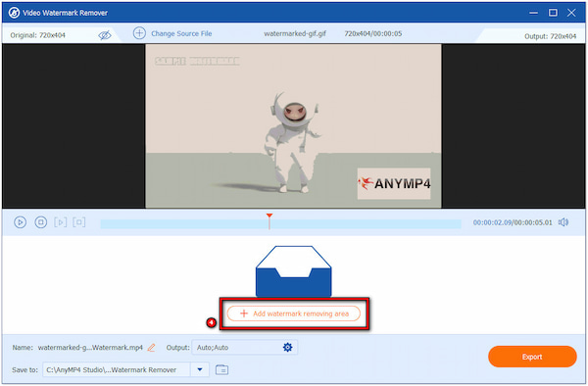Click the Output Auto;Auto field
This screenshot has height=386, width=588.
coord(244,348)
